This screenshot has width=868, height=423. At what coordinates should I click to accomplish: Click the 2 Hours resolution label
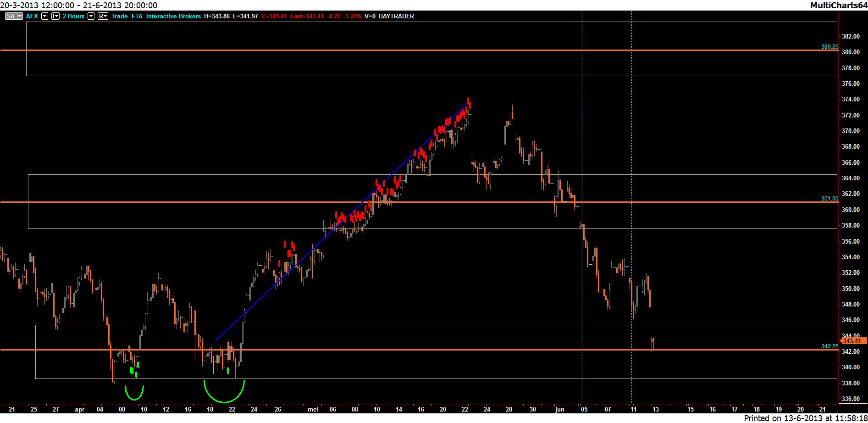[x=73, y=16]
